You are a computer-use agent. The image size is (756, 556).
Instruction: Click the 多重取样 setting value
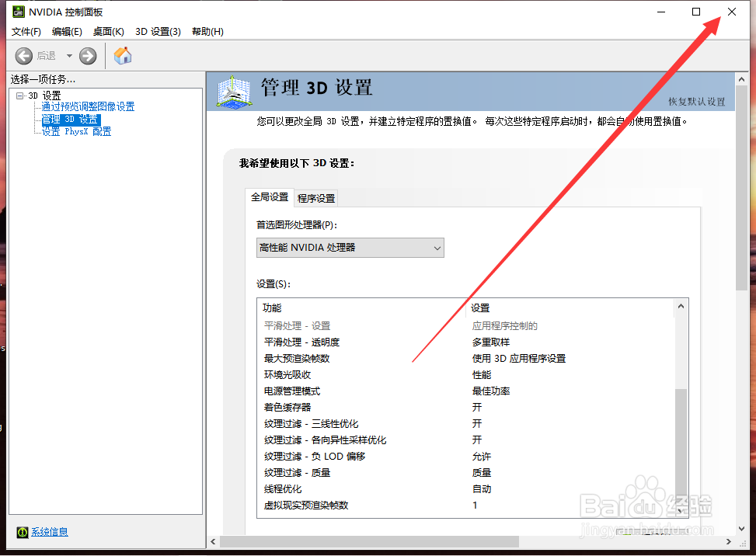(x=491, y=342)
